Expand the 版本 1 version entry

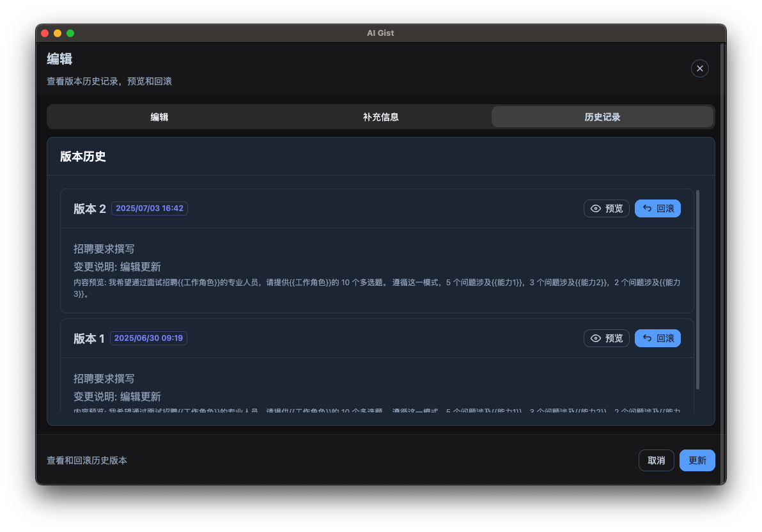[89, 338]
